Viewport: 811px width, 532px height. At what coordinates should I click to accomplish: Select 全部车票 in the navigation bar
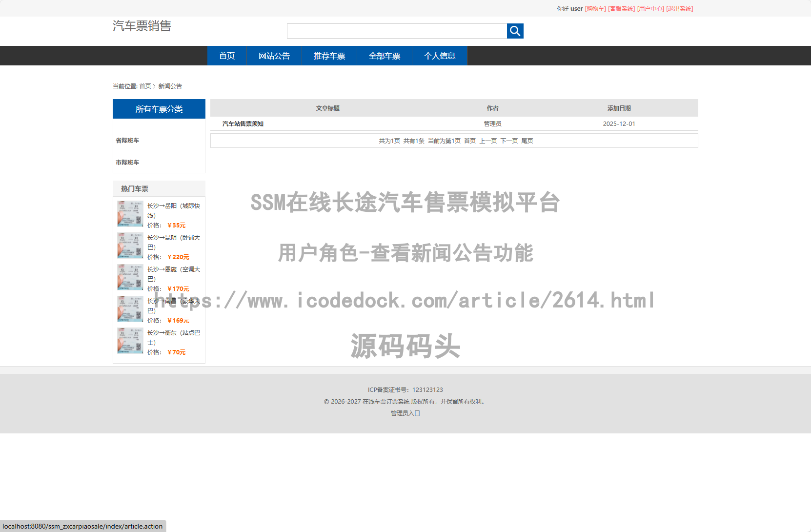coord(384,56)
